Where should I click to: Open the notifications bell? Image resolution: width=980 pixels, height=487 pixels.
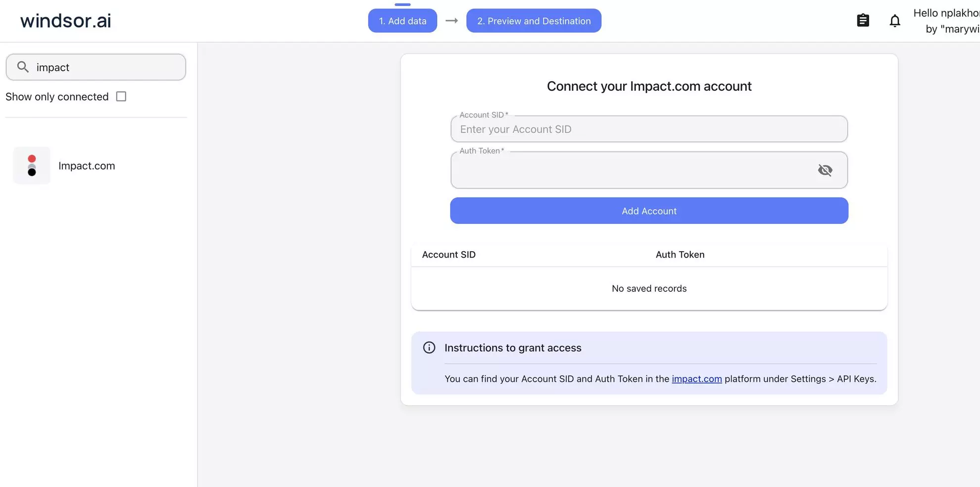[x=895, y=21]
